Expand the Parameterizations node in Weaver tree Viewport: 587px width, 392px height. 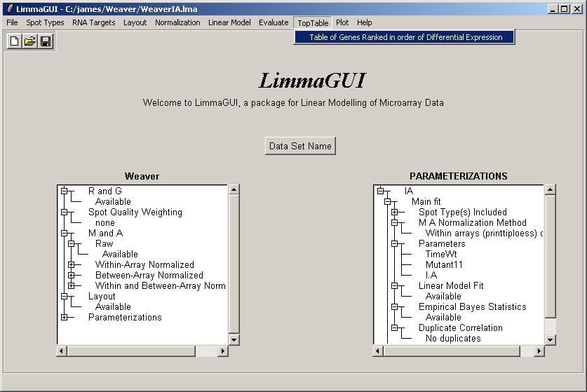[65, 317]
